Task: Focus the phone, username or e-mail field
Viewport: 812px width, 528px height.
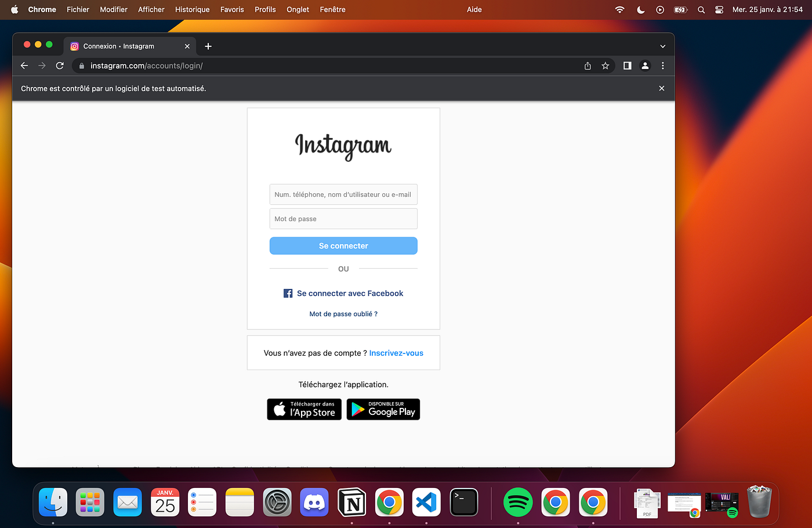Action: [x=343, y=194]
